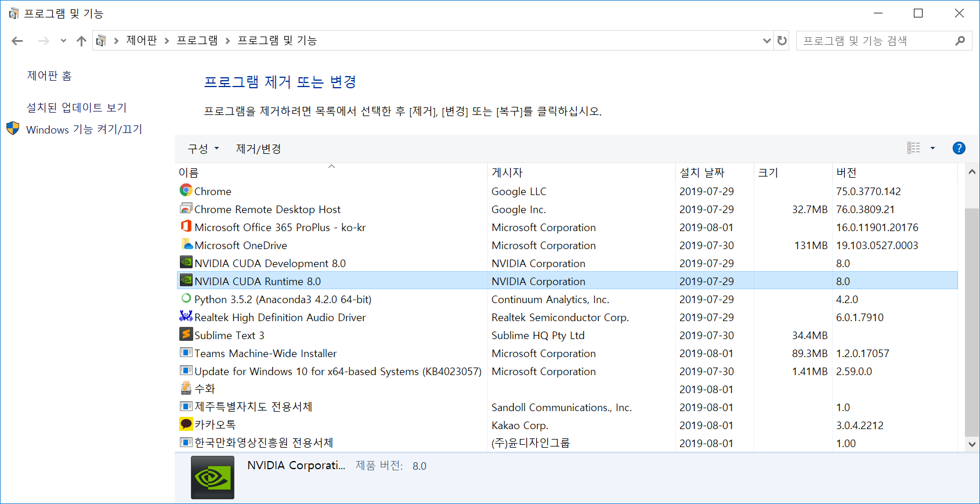Click Realtek Semiconductor Corp. publisher cell
Screen dimensions: 980x504
[560, 317]
